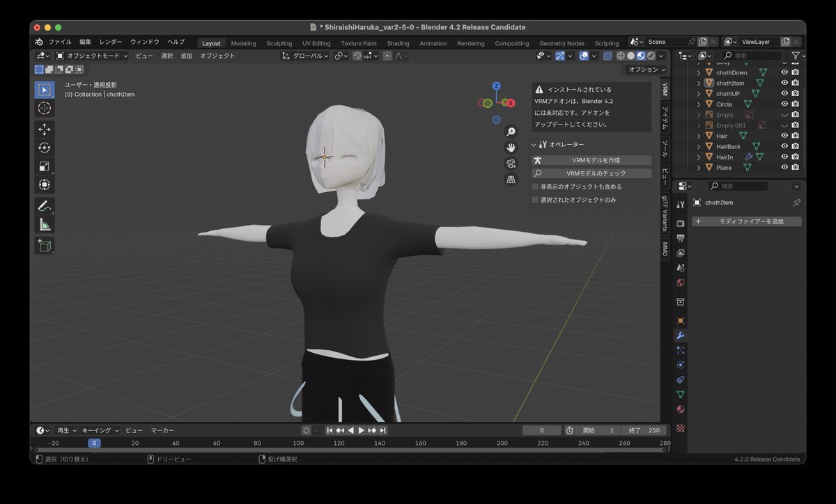Choose the Move tool

tap(45, 129)
